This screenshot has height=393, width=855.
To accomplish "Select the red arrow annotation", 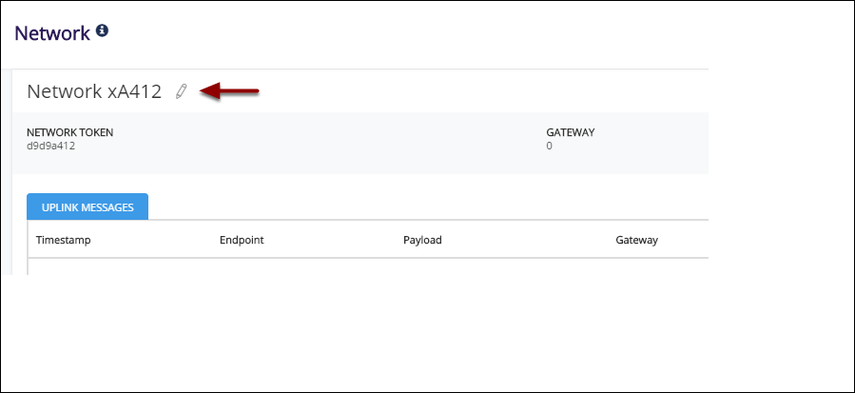I will tap(229, 91).
